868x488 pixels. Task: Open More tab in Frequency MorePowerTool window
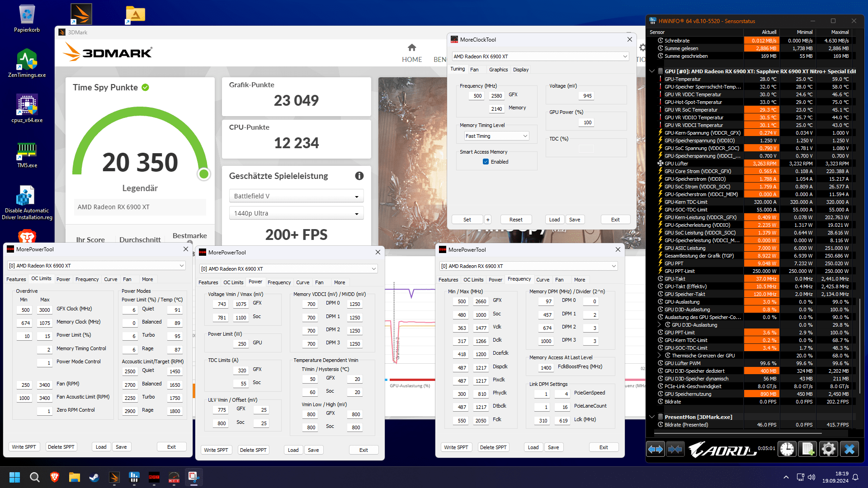[580, 280]
